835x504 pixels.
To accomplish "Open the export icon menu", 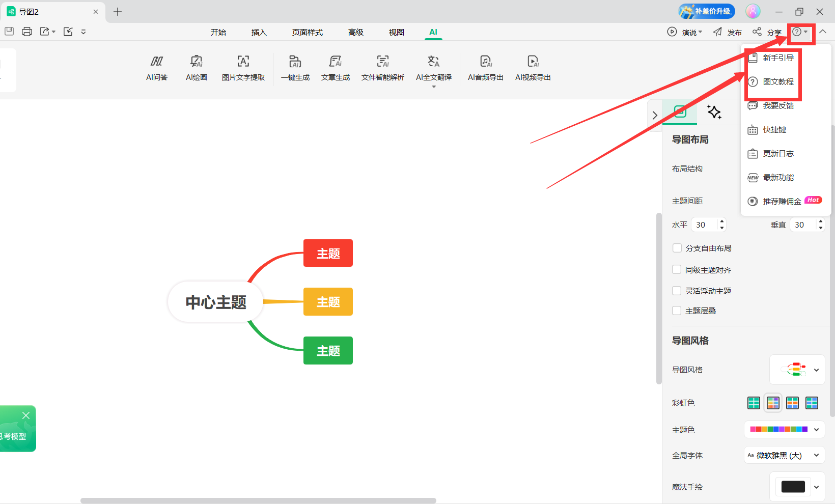I will (47, 32).
